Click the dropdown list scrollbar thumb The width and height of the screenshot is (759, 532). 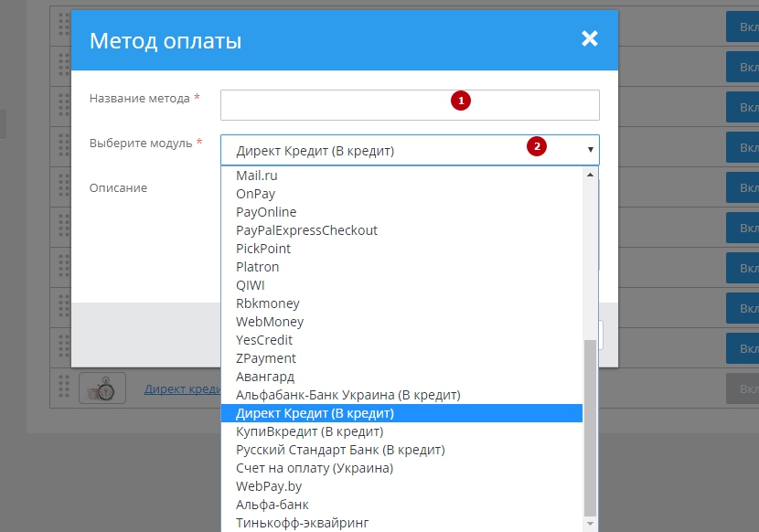click(x=590, y=429)
